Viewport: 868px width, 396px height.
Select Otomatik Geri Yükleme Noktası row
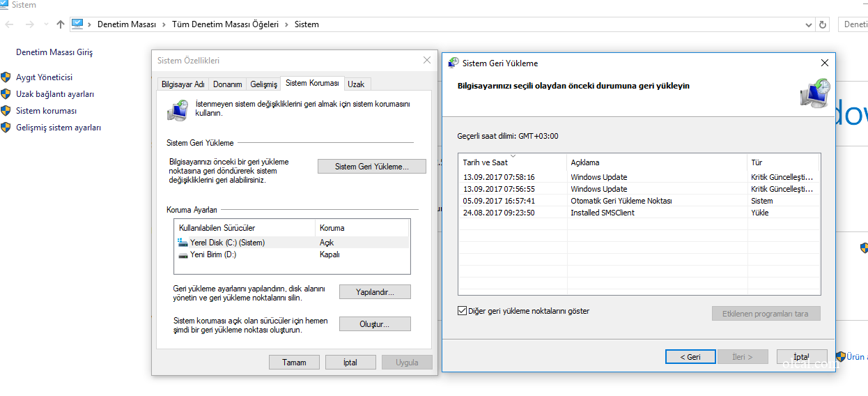(x=639, y=201)
